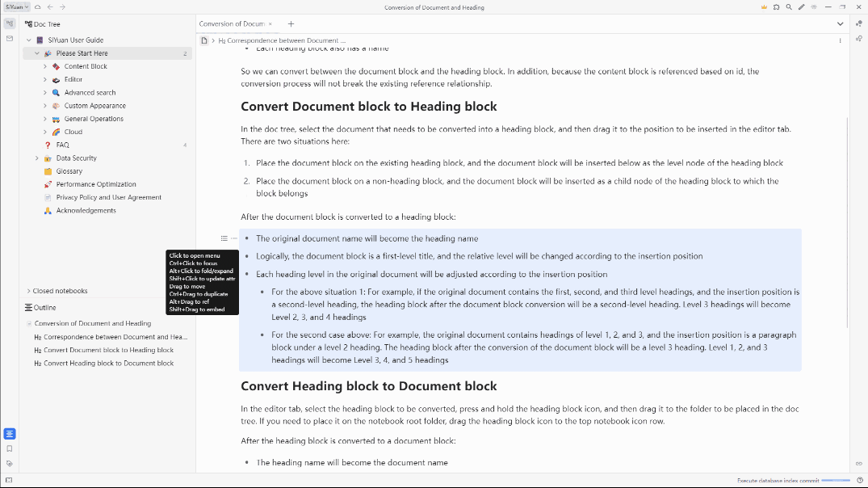Toggle read-only edit mode pencil icon

click(801, 7)
